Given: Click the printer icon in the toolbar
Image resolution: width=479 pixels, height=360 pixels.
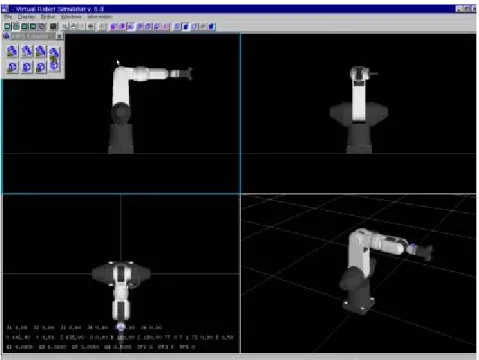Looking at the screenshot, I should [74, 26].
